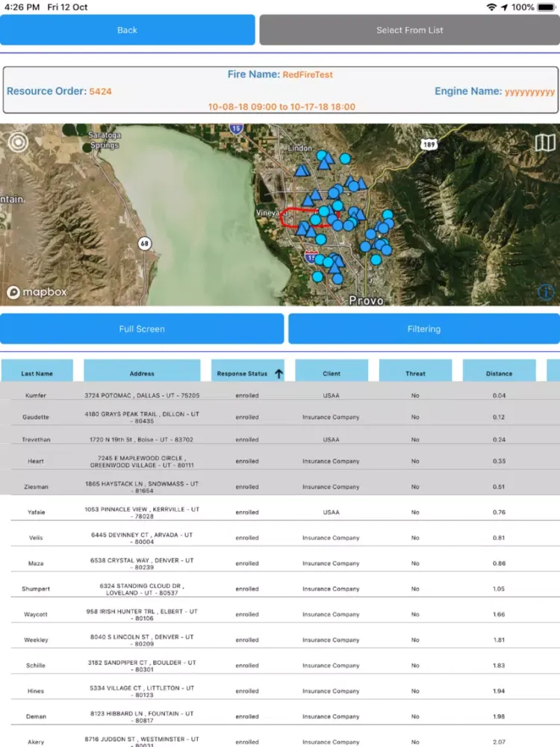The width and height of the screenshot is (560, 747).
Task: Tap the Mapbox logo
Action: 37,292
